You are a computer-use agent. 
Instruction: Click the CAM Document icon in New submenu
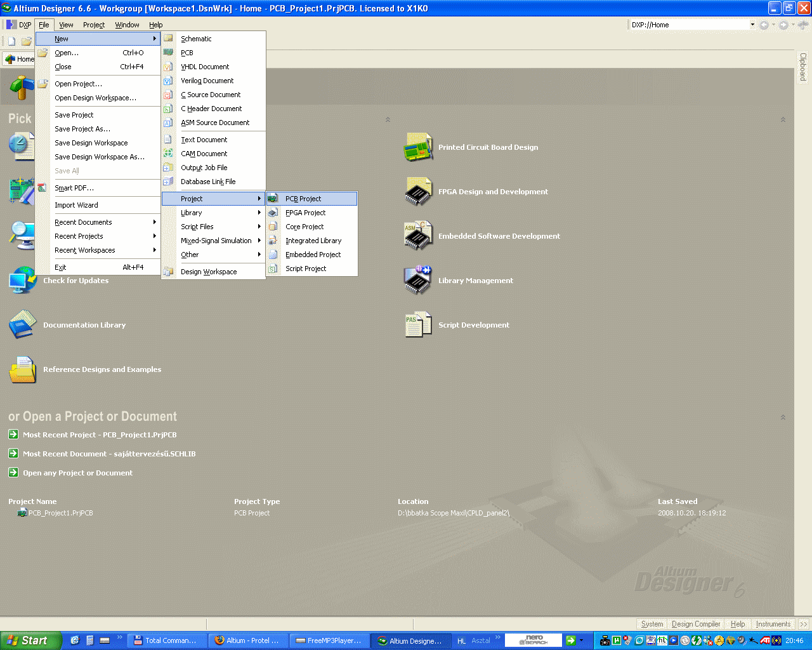tap(168, 153)
